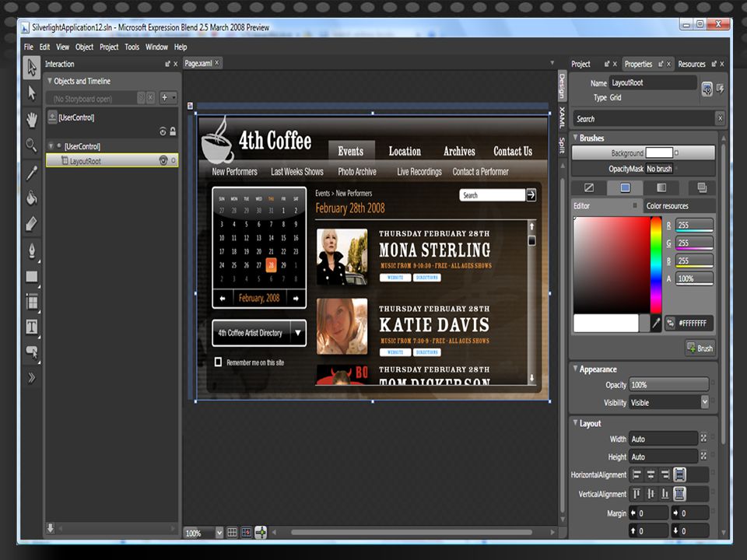Set VerticalAlignment to Stretch
The image size is (747, 560).
pos(680,494)
